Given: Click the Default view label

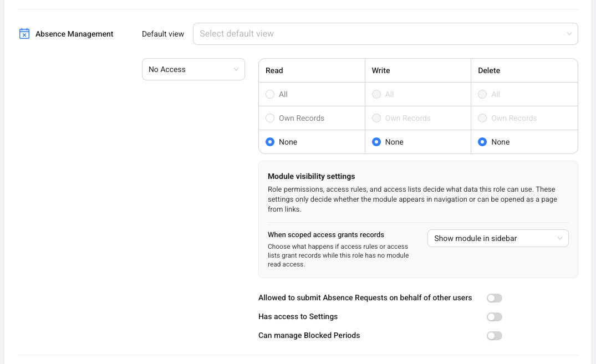Looking at the screenshot, I should click(x=162, y=34).
